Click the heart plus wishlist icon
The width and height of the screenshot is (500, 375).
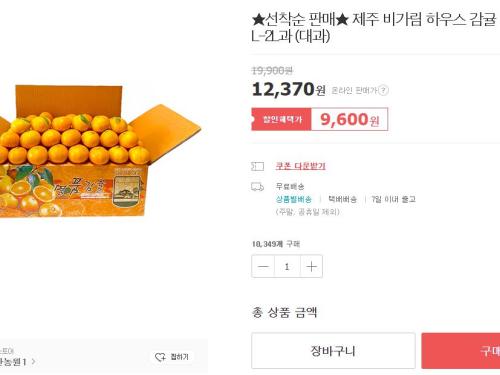pos(160,357)
